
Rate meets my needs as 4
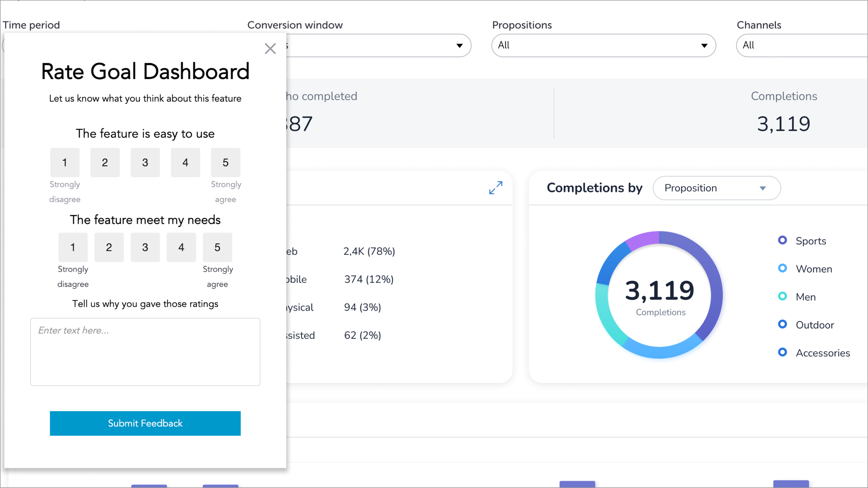[x=181, y=247]
